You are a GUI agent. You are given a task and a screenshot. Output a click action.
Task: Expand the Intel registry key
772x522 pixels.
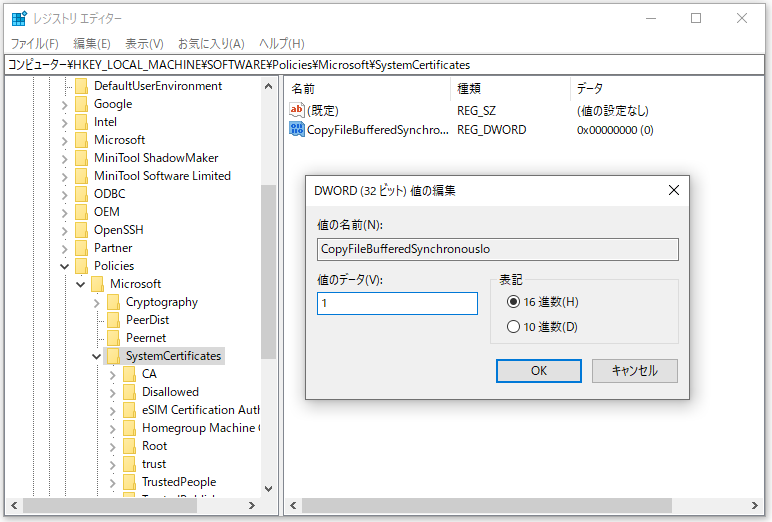(x=65, y=122)
